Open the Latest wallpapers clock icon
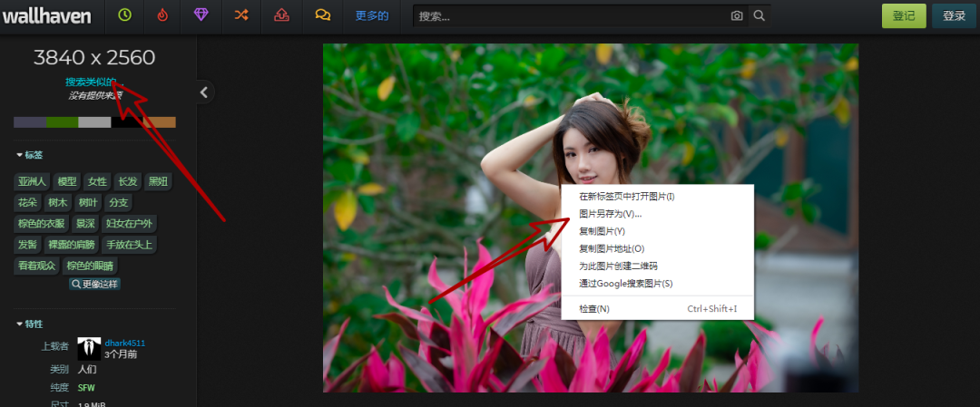Viewport: 980px width, 407px height. [125, 15]
